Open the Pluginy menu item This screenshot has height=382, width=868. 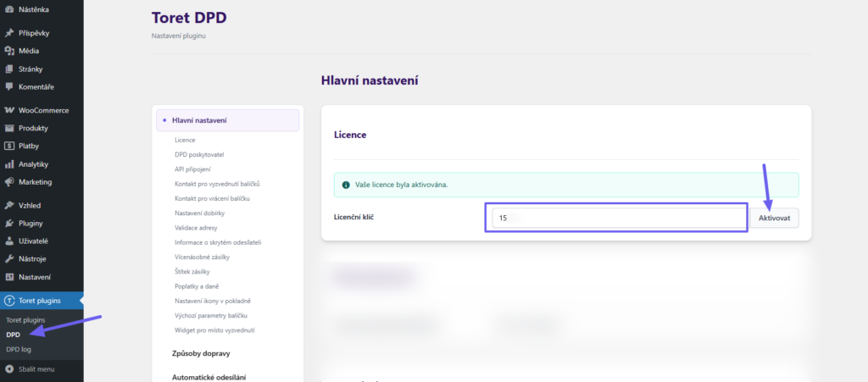coord(42,224)
